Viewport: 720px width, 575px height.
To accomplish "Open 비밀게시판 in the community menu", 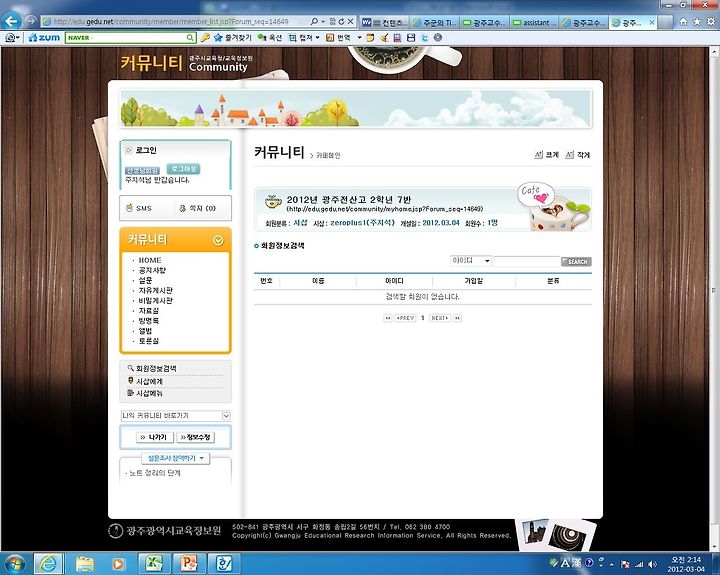I will click(156, 301).
